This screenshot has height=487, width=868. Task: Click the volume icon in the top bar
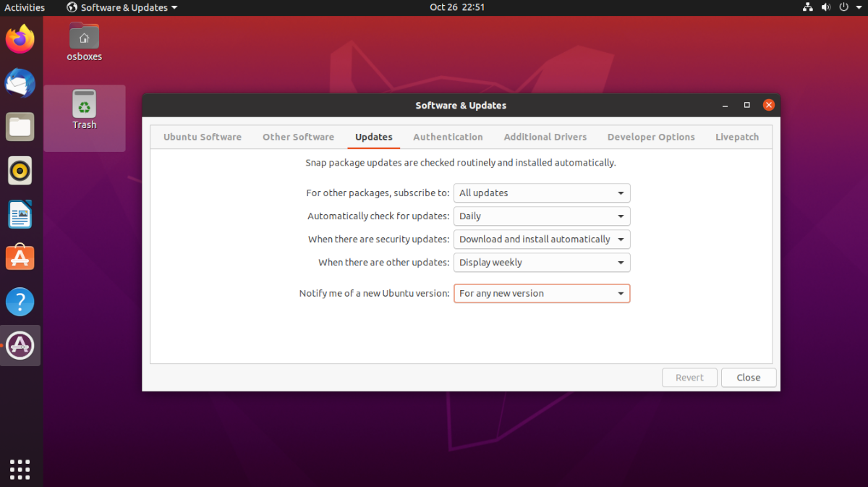(825, 7)
